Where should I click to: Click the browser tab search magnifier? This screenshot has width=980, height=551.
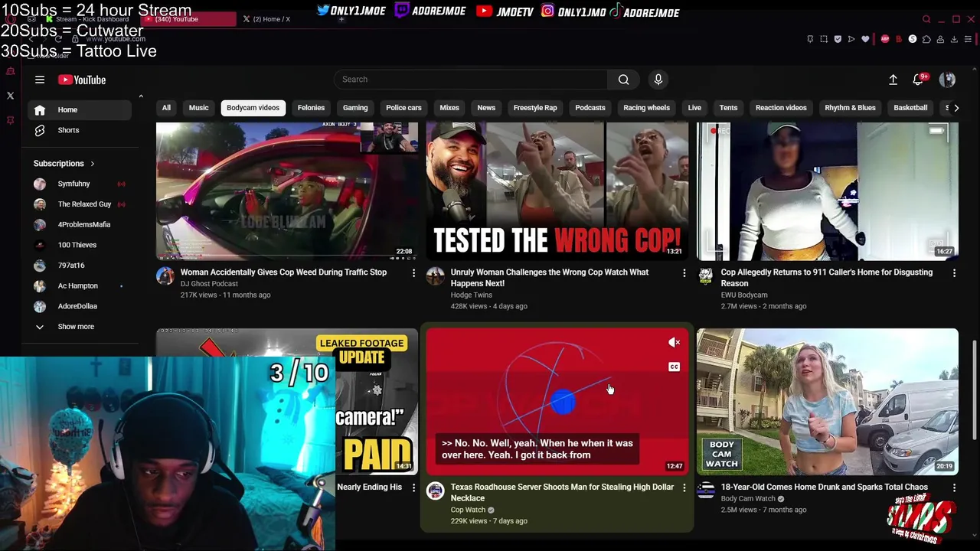926,19
